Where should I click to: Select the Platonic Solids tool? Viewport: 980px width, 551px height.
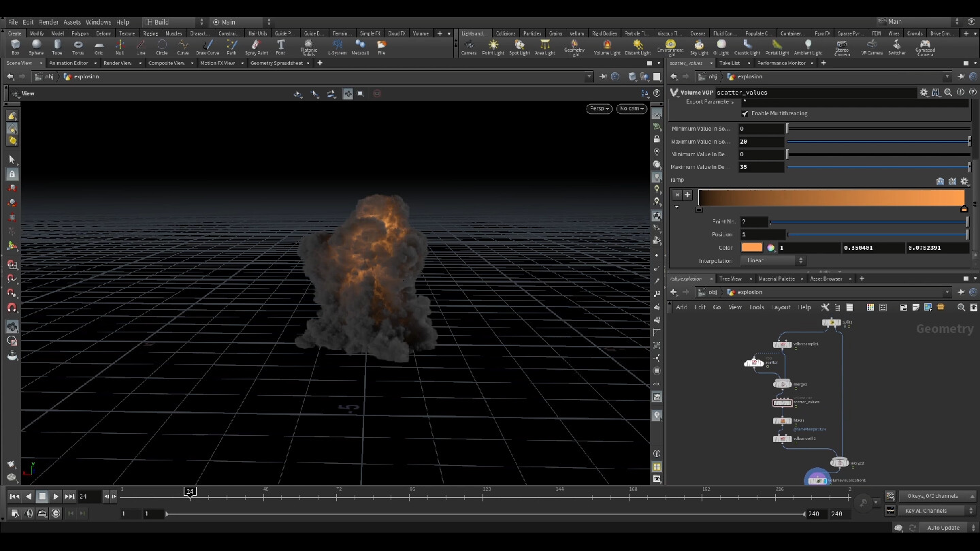click(x=308, y=46)
